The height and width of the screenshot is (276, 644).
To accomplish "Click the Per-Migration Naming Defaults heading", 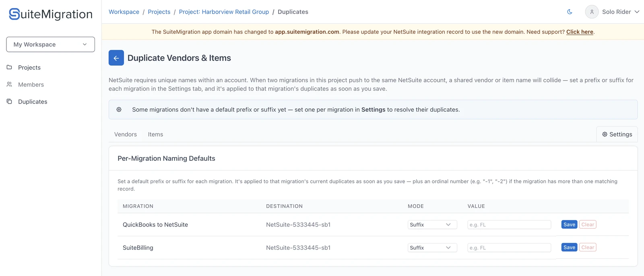I will point(166,158).
